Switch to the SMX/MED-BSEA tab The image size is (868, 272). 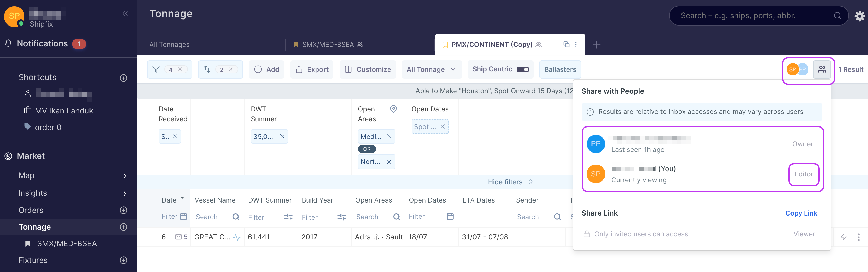[327, 45]
